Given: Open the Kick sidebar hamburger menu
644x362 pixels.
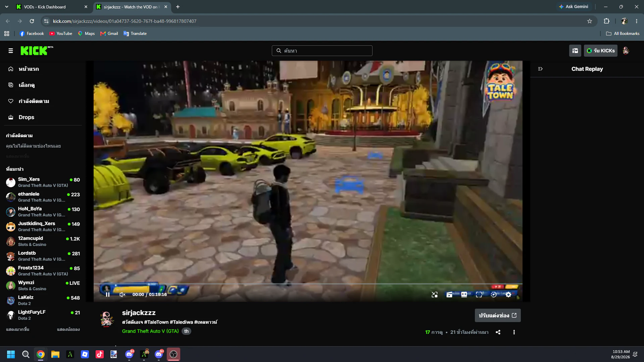Looking at the screenshot, I should (x=11, y=51).
